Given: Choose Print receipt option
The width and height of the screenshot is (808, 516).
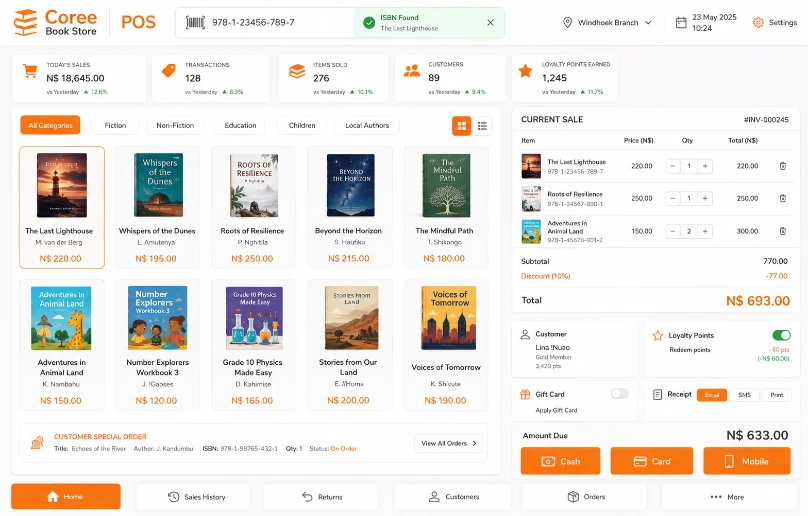Looking at the screenshot, I should [777, 395].
